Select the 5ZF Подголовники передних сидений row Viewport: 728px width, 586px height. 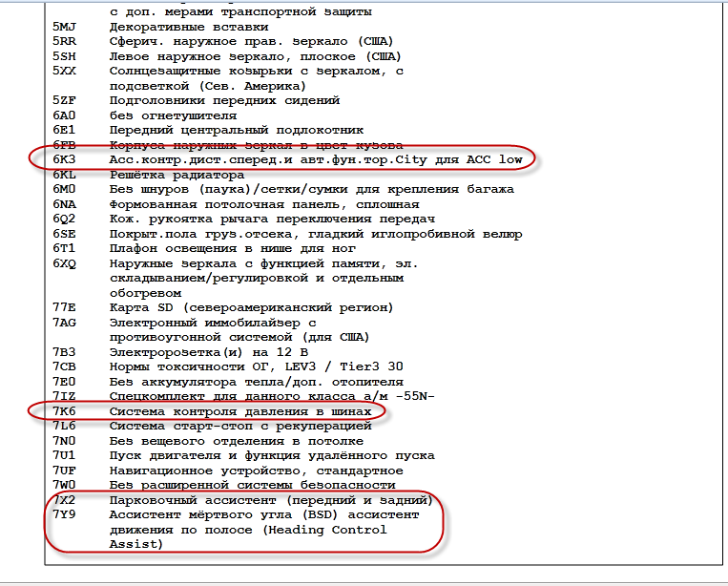coord(196,100)
